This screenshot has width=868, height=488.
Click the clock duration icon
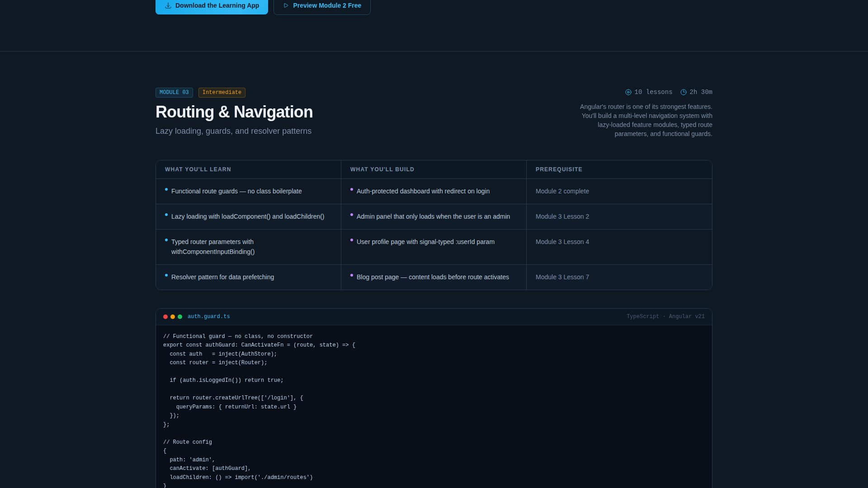pyautogui.click(x=684, y=92)
